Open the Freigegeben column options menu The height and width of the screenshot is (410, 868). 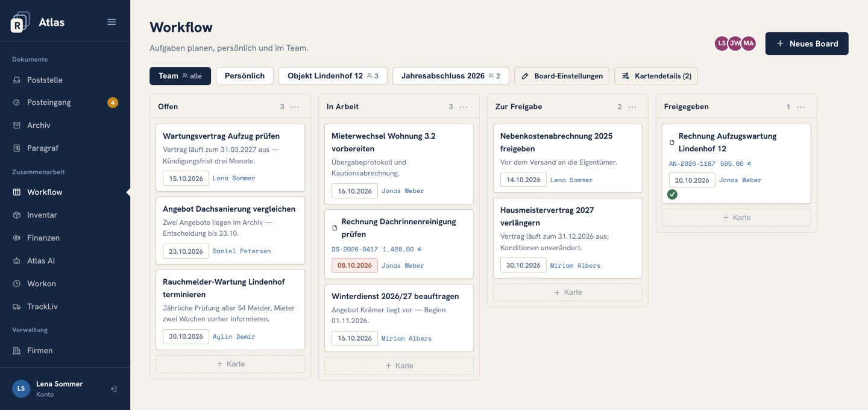coord(801,107)
